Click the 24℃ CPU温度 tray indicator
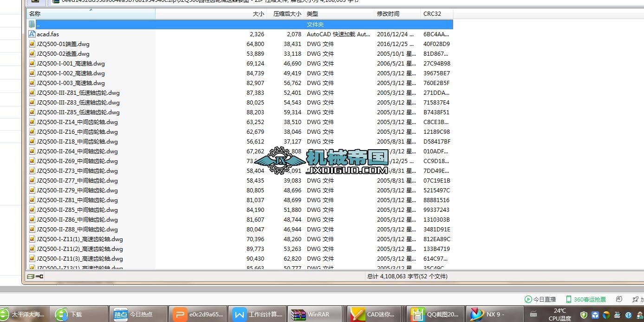The height and width of the screenshot is (322, 644). click(x=559, y=315)
